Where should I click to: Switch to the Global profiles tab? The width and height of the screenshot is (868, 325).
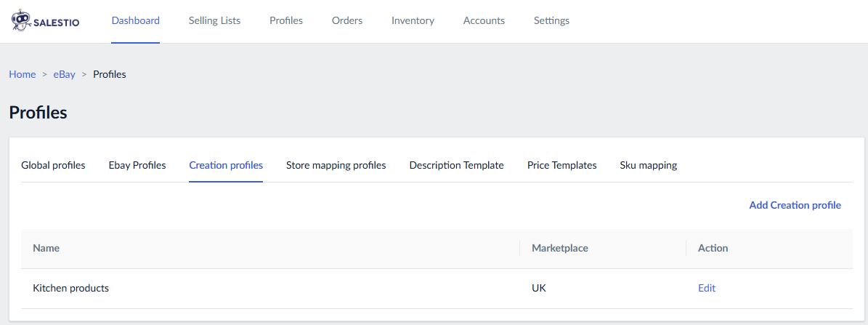point(53,165)
